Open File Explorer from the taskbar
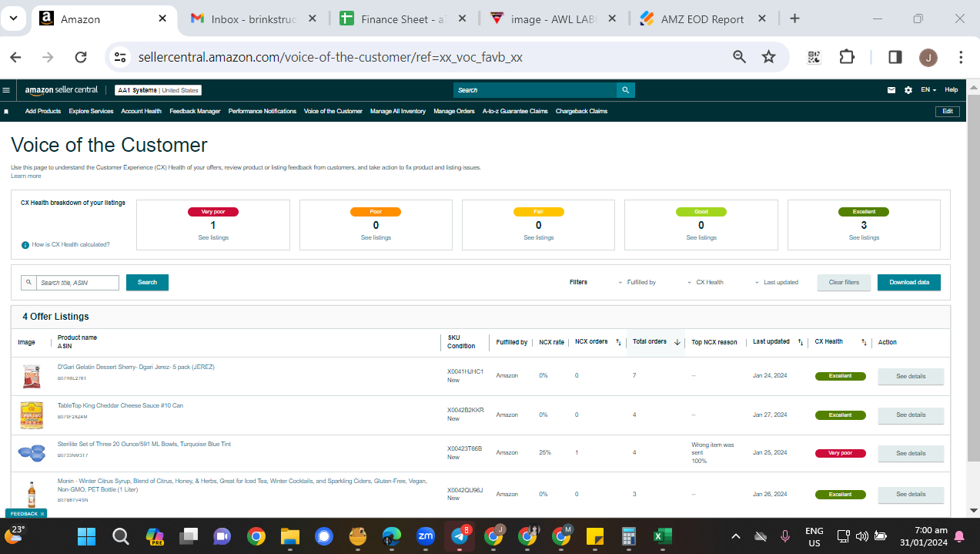980x554 pixels. 289,536
